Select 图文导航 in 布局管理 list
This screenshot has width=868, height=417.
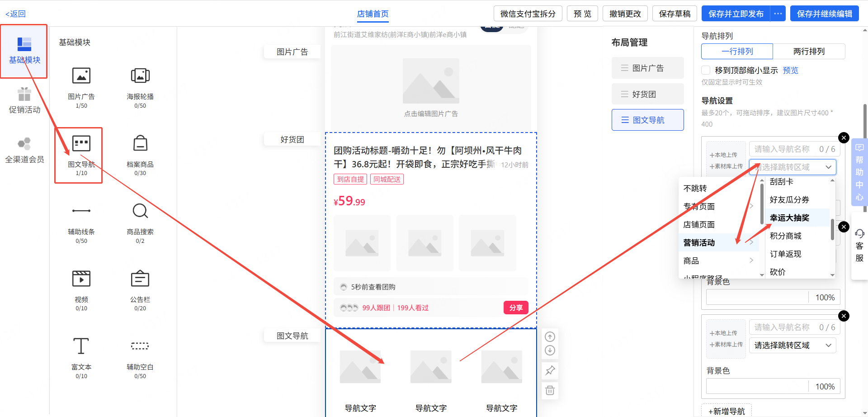coord(647,120)
